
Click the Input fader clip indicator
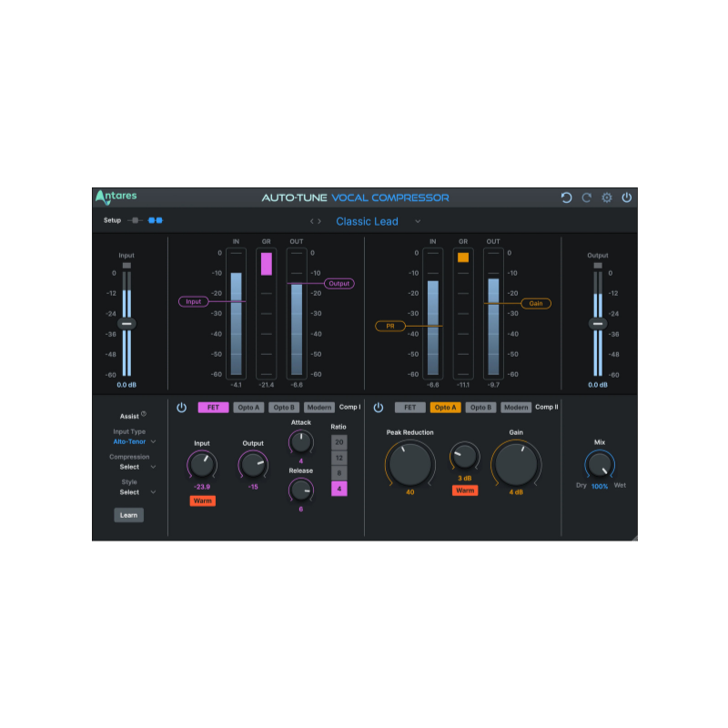(126, 266)
